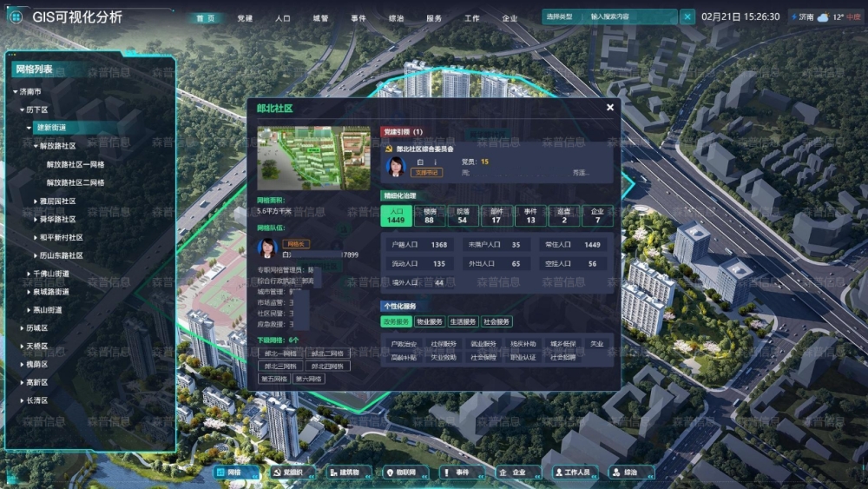
Task: Switch to the 部件 17 tab
Action: click(496, 215)
